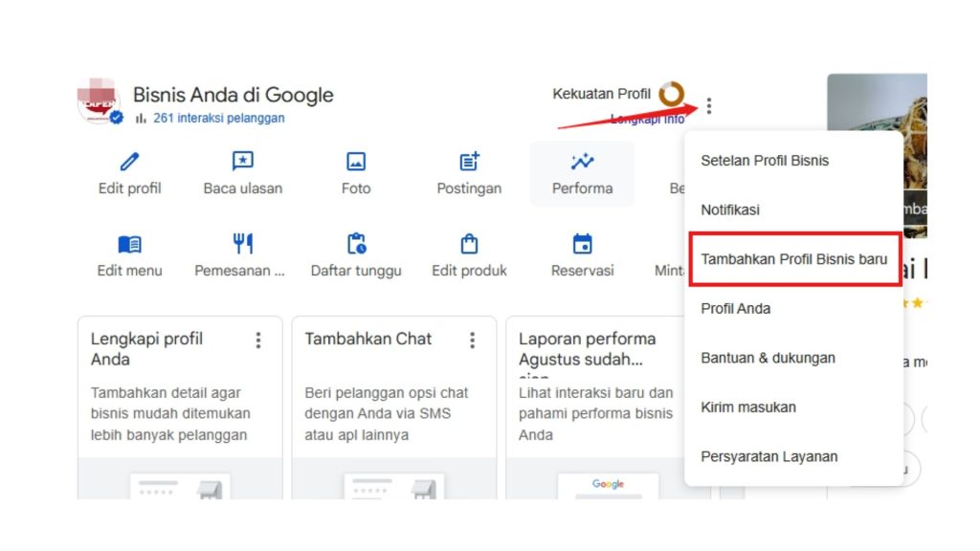Click the Postingan post icon
The width and height of the screenshot is (980, 551).
click(x=469, y=162)
